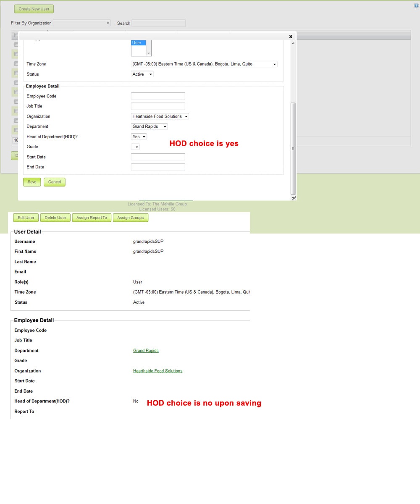Click the End Date input field

pyautogui.click(x=158, y=167)
